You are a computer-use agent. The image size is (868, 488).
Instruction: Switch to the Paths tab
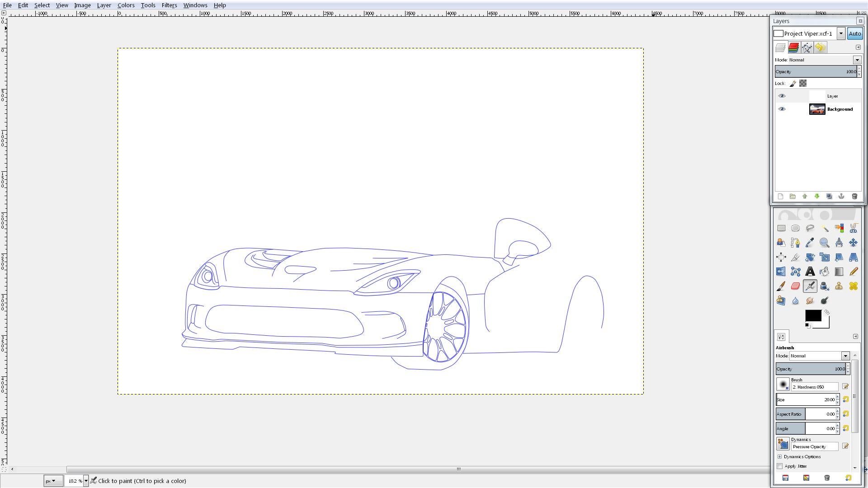[x=807, y=47]
